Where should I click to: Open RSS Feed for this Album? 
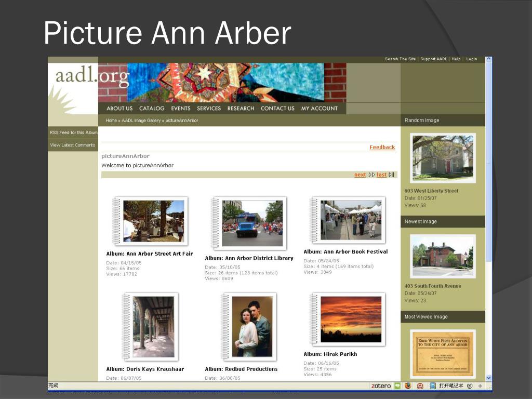(x=73, y=132)
